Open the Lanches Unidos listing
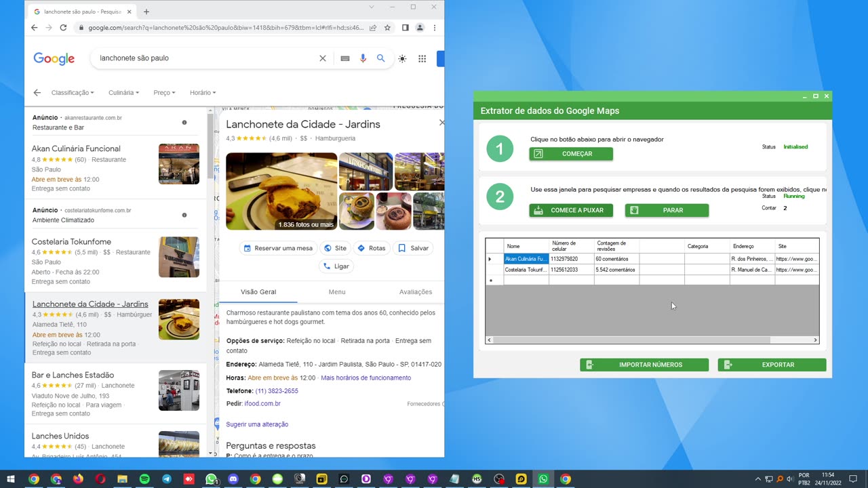The width and height of the screenshot is (868, 488). (x=60, y=436)
